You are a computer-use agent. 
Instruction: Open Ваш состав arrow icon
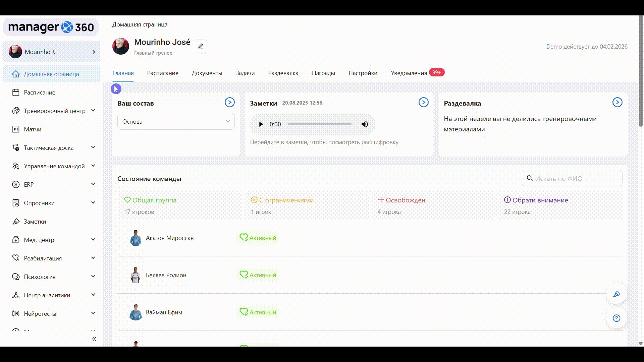click(229, 102)
